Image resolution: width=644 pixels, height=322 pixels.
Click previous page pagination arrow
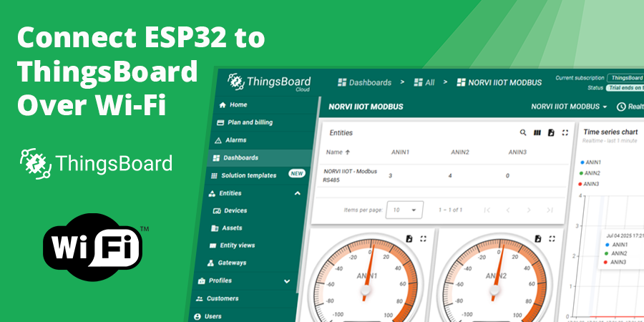[508, 210]
